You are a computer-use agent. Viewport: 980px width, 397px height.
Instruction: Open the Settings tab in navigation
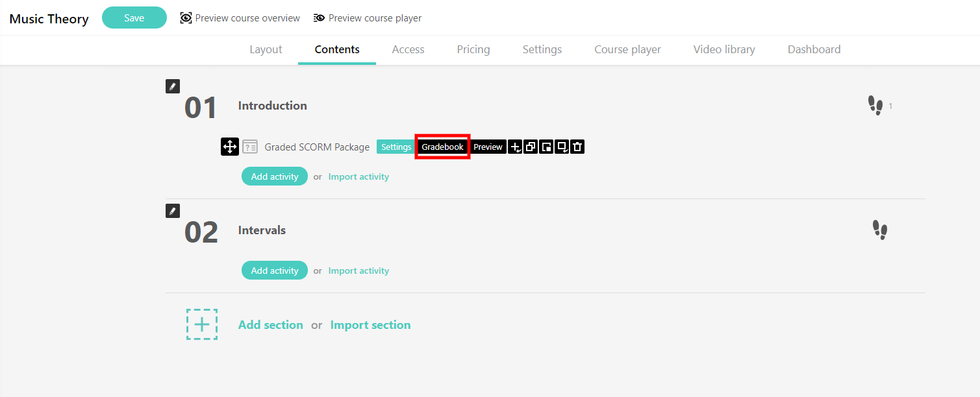(542, 49)
